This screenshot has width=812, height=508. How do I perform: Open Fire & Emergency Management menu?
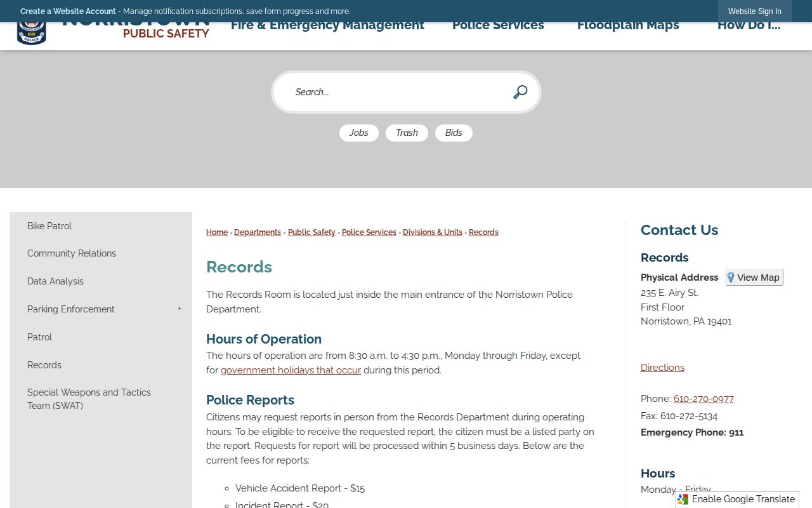click(327, 26)
